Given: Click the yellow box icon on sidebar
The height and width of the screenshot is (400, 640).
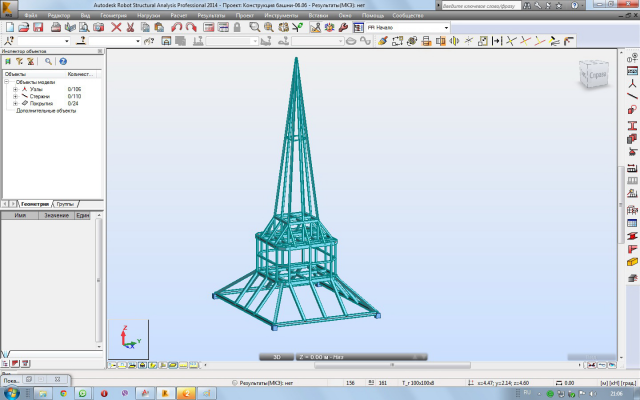Looking at the screenshot, I should pos(632,262).
